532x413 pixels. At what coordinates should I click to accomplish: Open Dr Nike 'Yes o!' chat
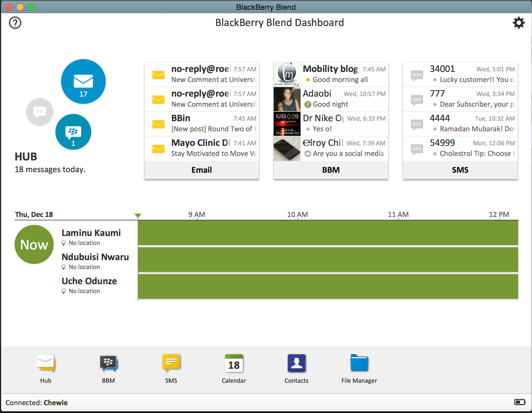coord(331,124)
